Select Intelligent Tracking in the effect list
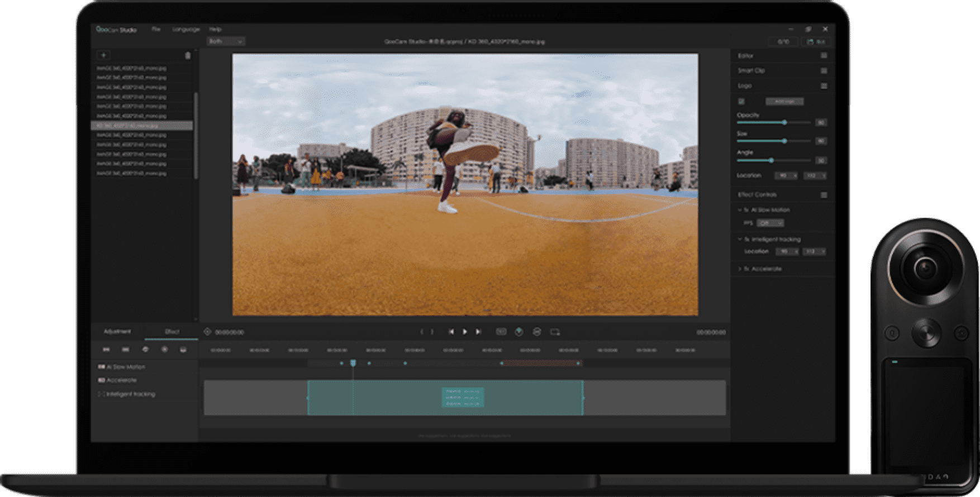This screenshot has width=980, height=497. tap(131, 394)
